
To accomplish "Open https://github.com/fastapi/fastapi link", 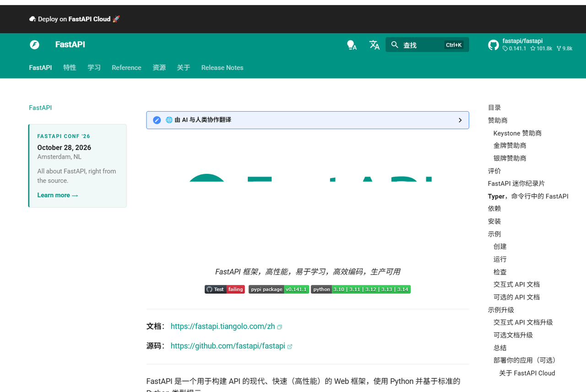I will 228,346.
